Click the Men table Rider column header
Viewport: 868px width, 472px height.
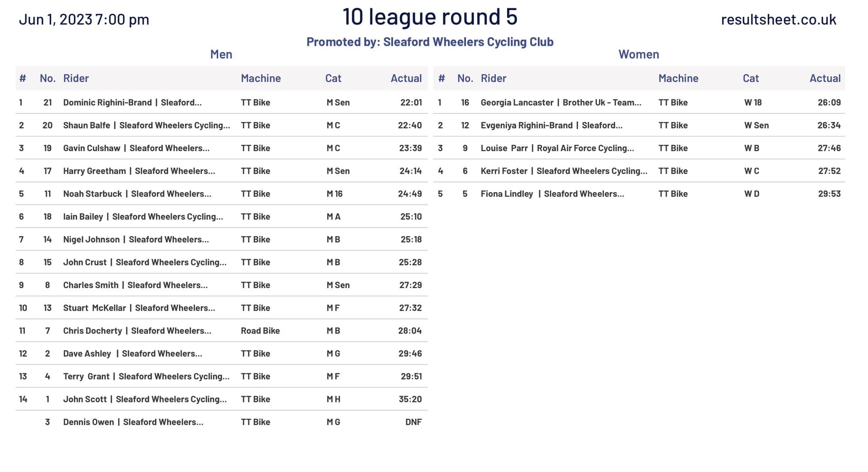click(76, 78)
